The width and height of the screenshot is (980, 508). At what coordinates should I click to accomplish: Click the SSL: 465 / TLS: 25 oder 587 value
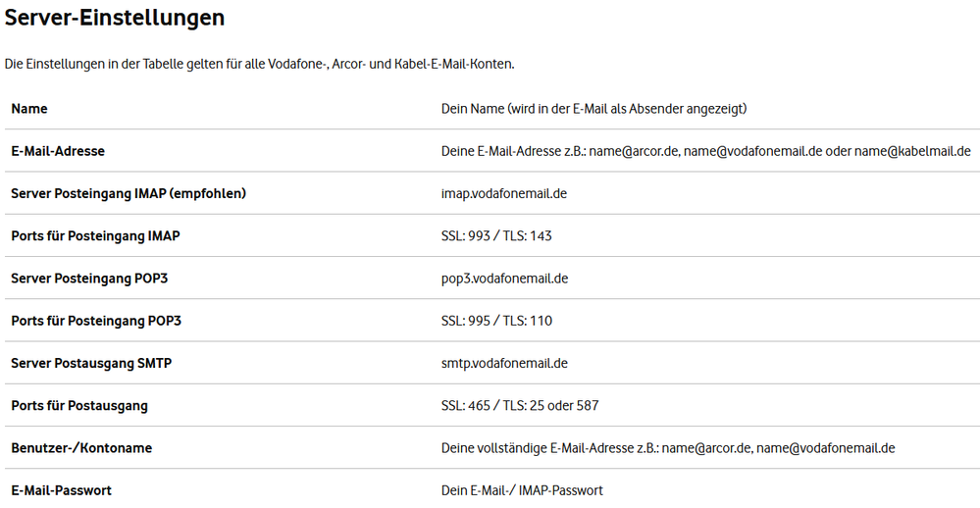click(x=520, y=405)
